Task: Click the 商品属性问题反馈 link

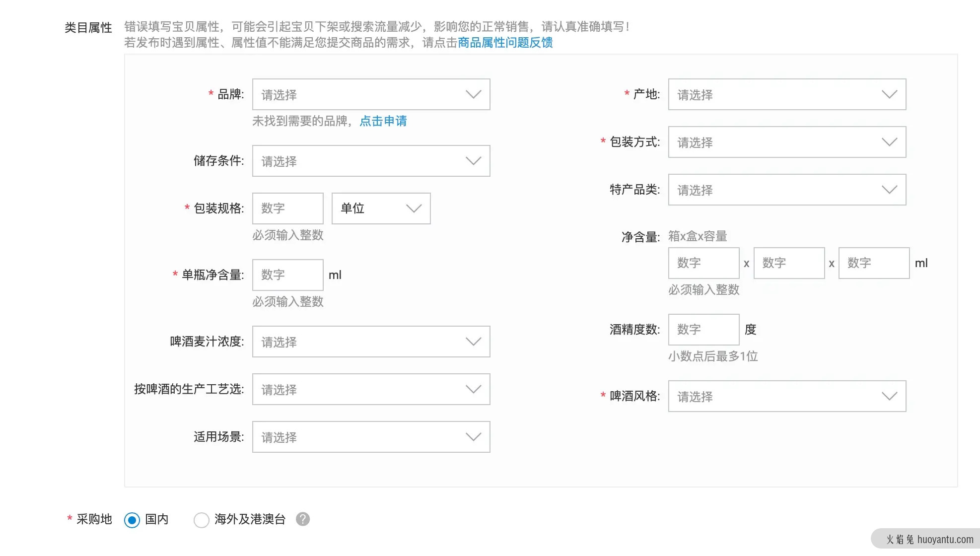Action: [x=505, y=43]
